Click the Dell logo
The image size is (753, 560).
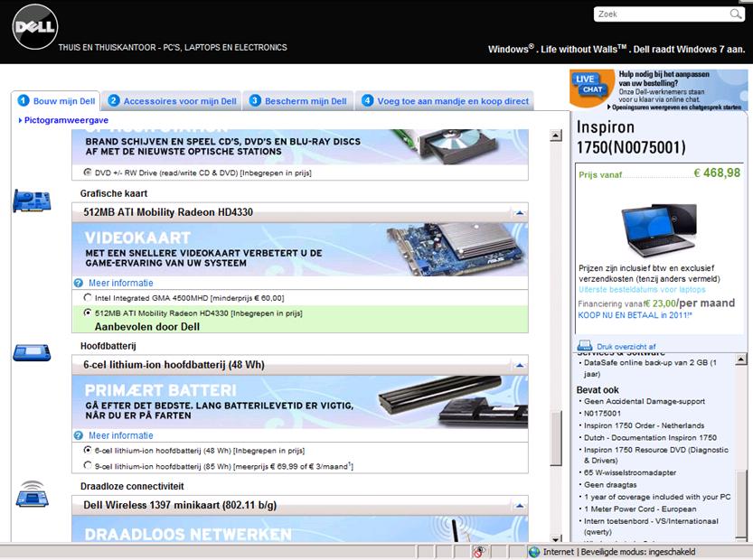tap(34, 30)
